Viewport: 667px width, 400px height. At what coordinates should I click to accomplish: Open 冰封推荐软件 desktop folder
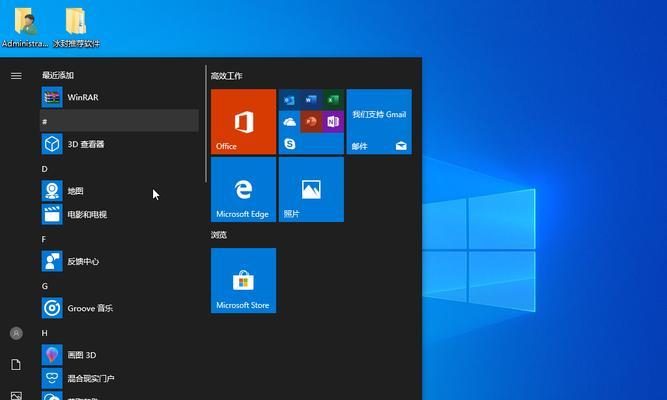coord(77,26)
